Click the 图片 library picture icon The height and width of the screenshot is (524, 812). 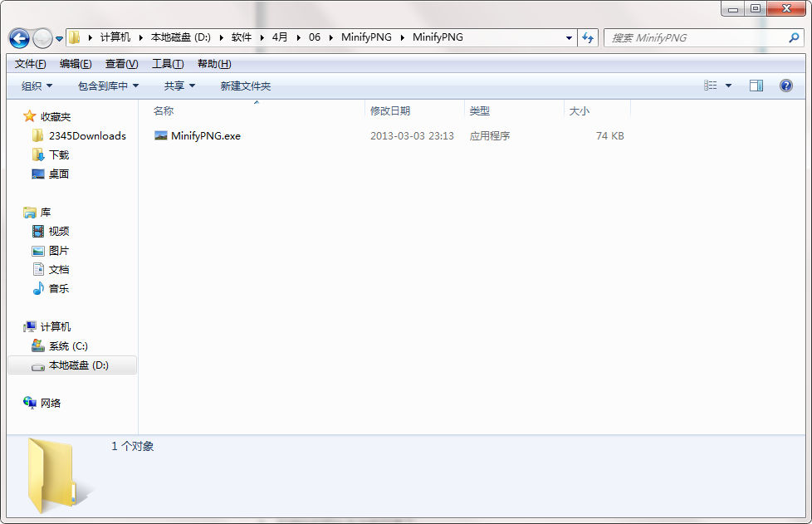coord(38,251)
